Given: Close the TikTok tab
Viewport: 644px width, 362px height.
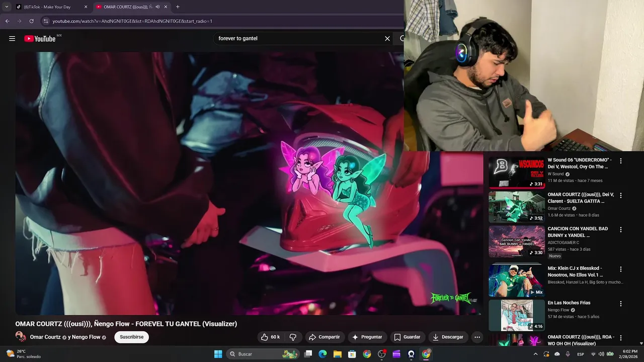Looking at the screenshot, I should click(86, 7).
